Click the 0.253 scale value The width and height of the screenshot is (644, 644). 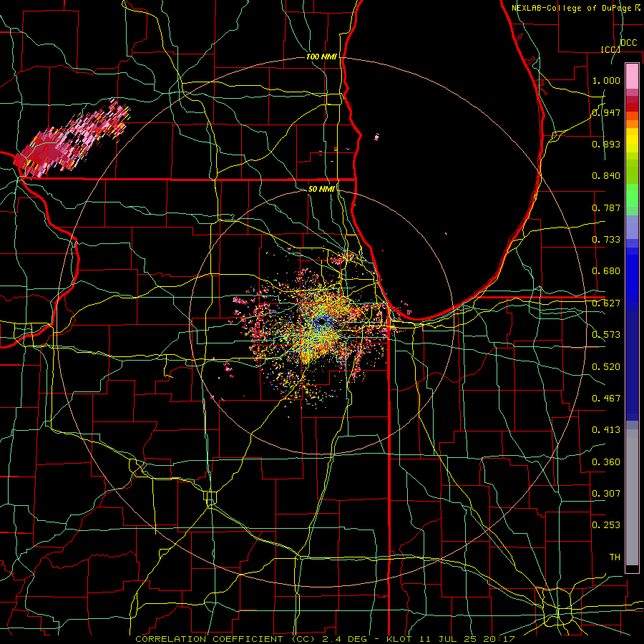(606, 525)
